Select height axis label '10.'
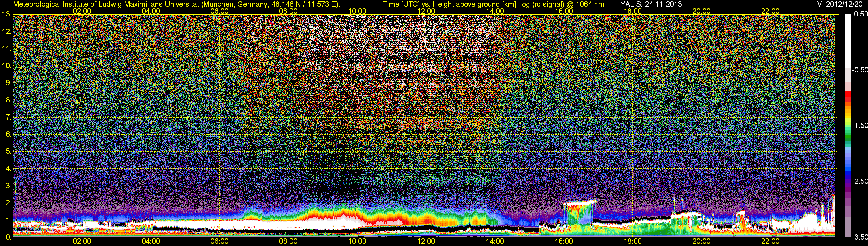868x246 pixels. point(6,66)
